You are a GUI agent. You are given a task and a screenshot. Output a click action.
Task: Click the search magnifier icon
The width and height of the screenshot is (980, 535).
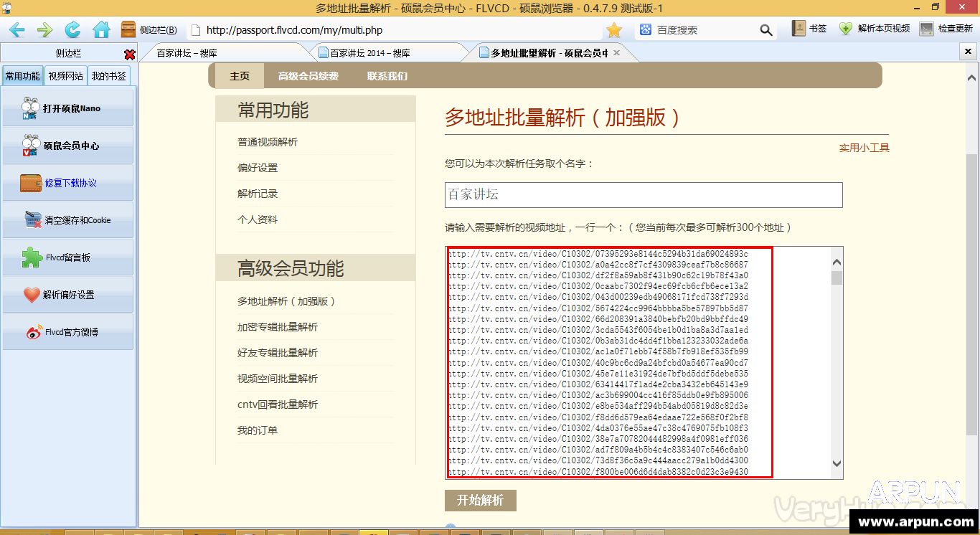(766, 30)
